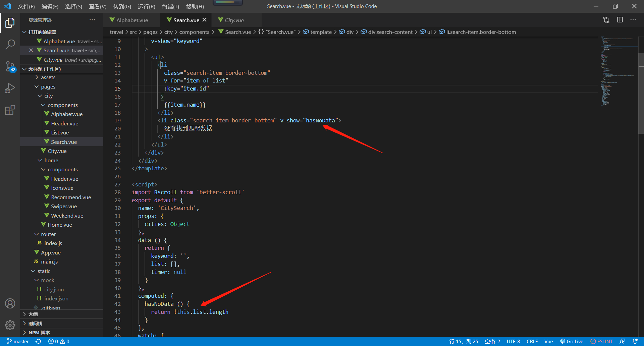644x346 pixels.
Task: Change the Vue language mode
Action: (x=548, y=341)
